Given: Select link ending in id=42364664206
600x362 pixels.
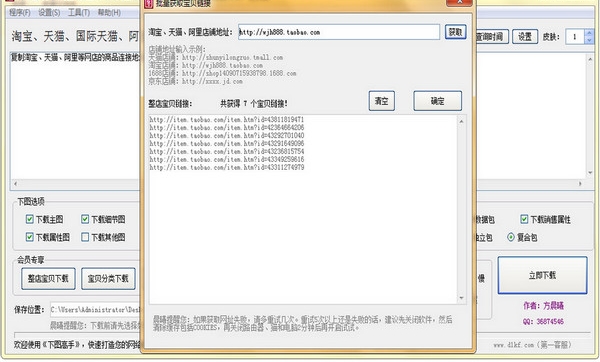Looking at the screenshot, I should [227, 128].
